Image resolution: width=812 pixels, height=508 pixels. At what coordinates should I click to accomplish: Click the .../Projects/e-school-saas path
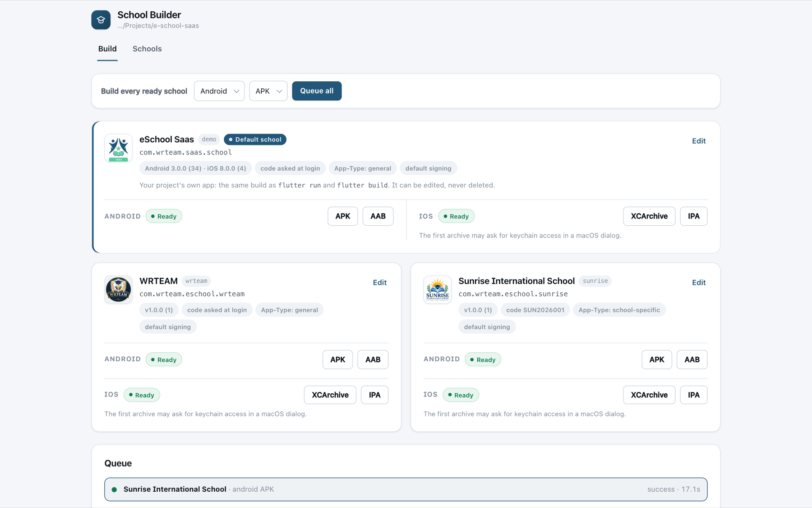coord(158,26)
